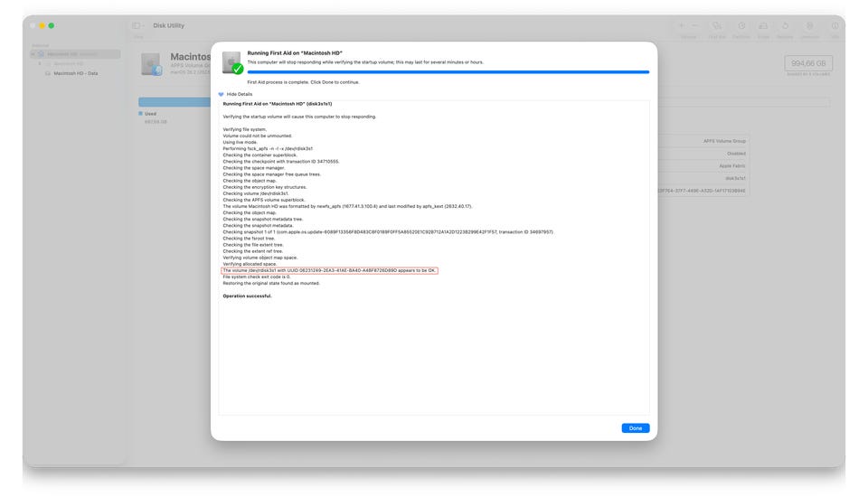Click "Checking the fsroot tree." log line

coord(249,239)
